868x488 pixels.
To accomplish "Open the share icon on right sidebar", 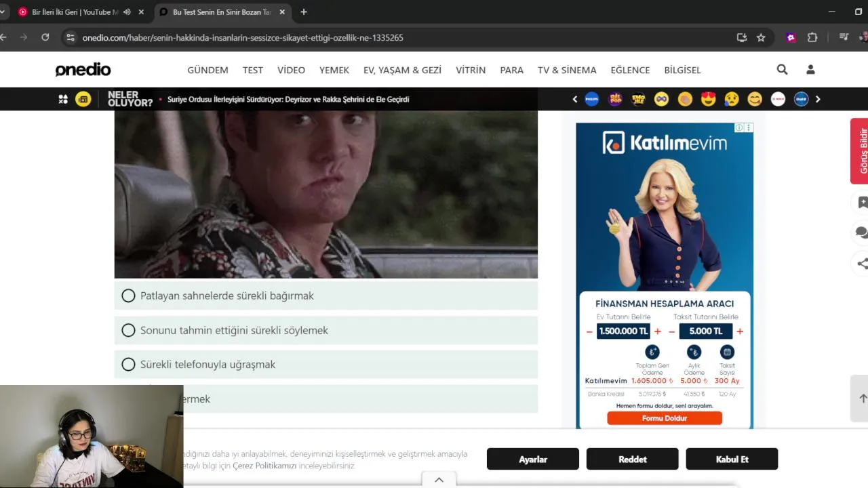I will (x=862, y=264).
